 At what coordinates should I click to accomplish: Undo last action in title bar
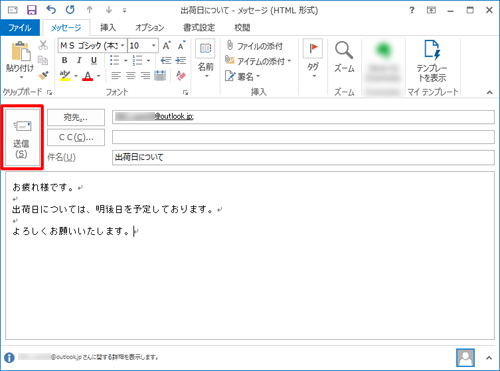51,10
